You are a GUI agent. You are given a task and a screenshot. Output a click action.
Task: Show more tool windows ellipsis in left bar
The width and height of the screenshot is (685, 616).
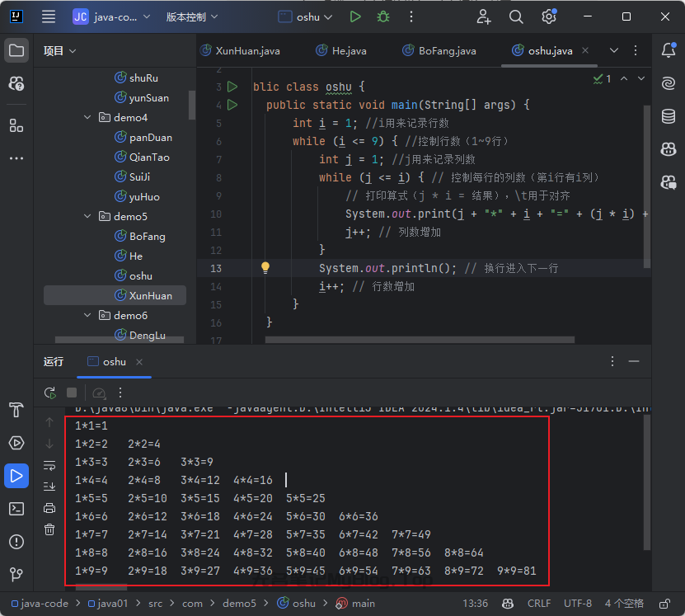16,158
